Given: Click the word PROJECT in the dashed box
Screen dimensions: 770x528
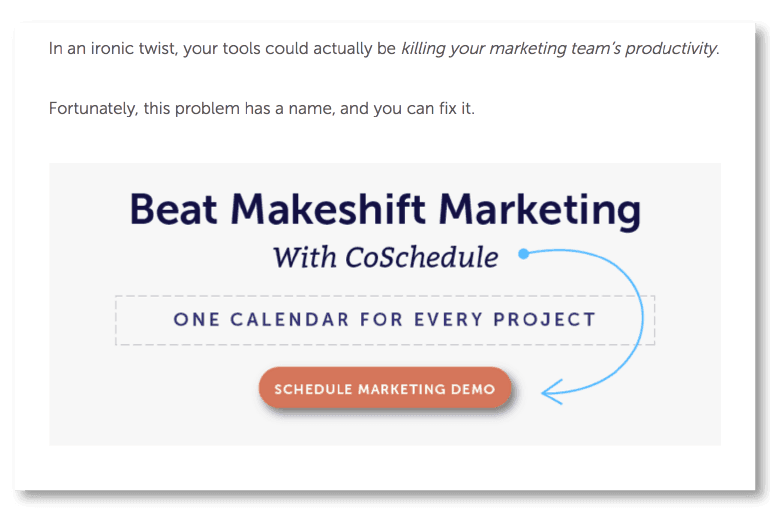Looking at the screenshot, I should (545, 320).
